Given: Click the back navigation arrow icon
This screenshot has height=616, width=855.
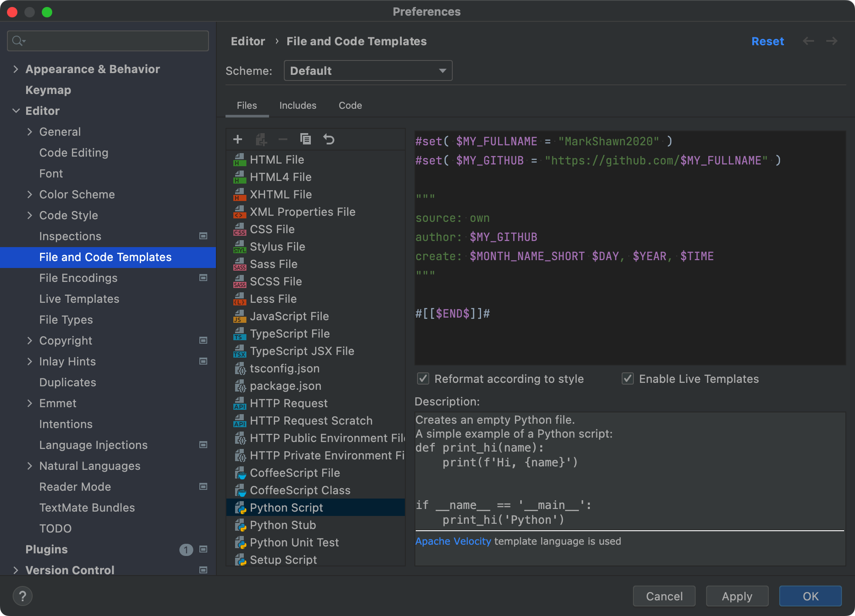Looking at the screenshot, I should [x=808, y=41].
